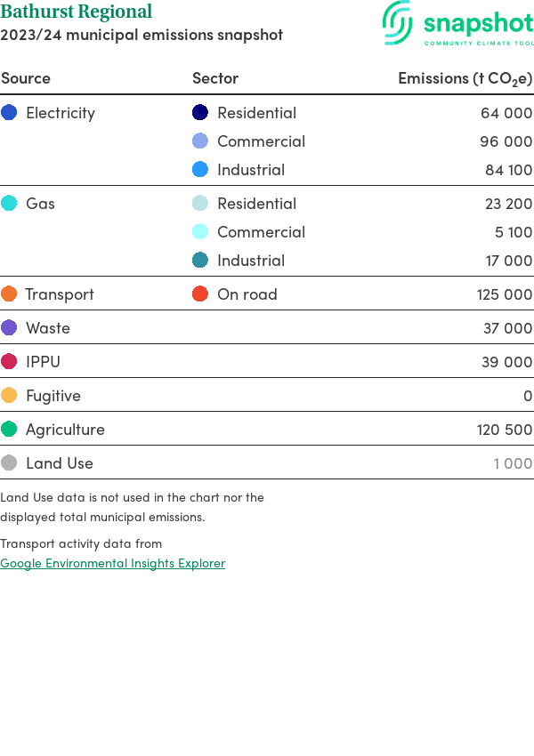Click the cyan Gas source dot

9,204
